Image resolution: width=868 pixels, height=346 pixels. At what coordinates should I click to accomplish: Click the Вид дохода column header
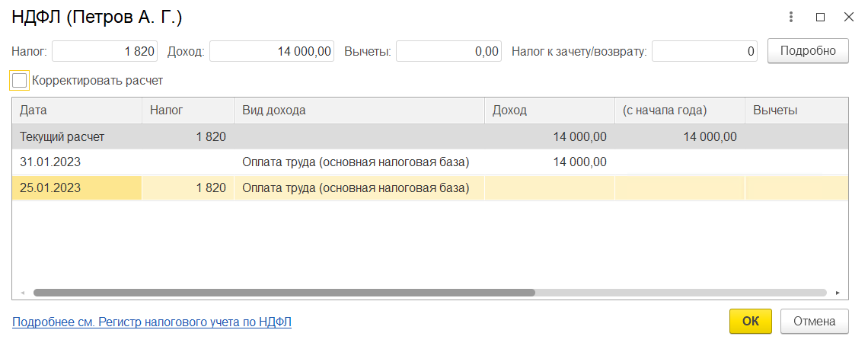pos(358,111)
